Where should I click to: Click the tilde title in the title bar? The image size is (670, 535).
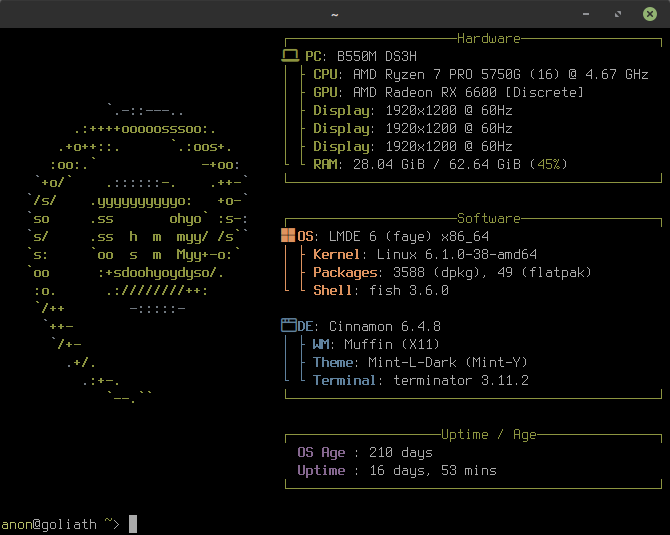click(334, 14)
